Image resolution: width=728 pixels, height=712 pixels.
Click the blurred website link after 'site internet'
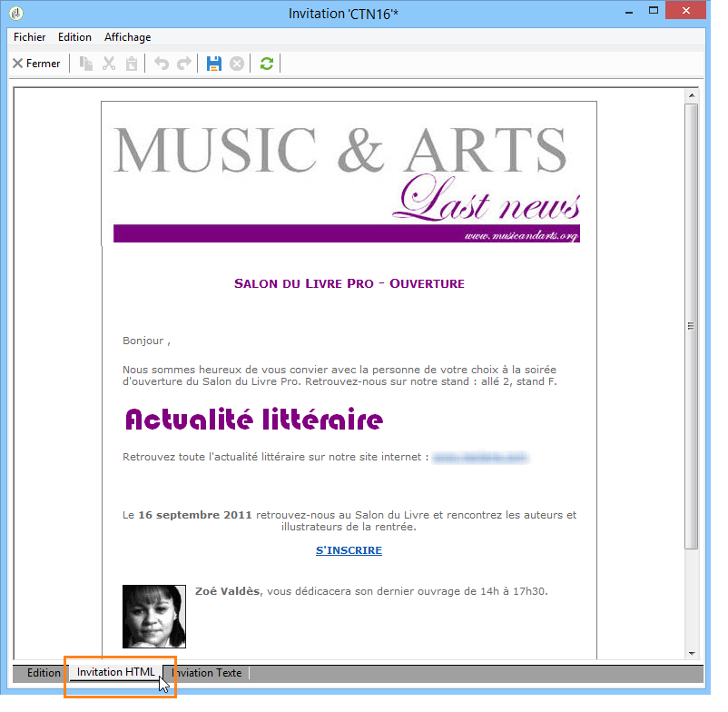click(x=480, y=458)
